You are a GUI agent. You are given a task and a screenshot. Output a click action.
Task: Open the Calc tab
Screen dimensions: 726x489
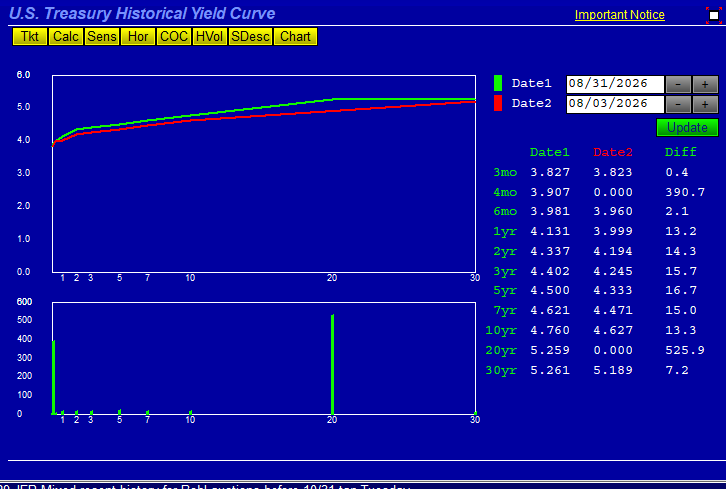coord(65,37)
